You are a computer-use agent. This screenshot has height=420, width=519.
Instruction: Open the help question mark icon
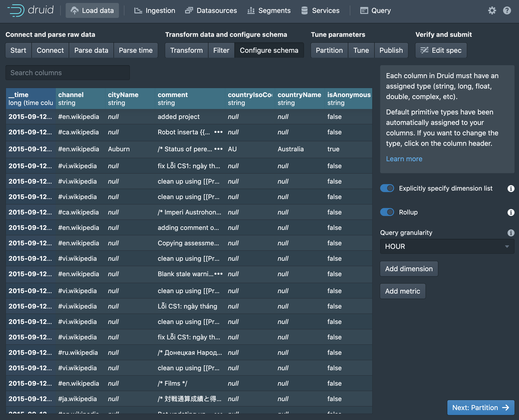coord(507,10)
